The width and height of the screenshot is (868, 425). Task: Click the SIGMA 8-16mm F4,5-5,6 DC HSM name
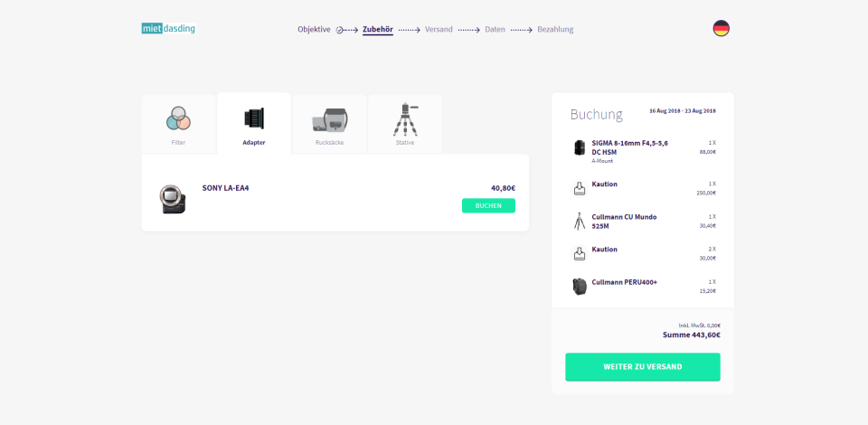[x=629, y=147]
